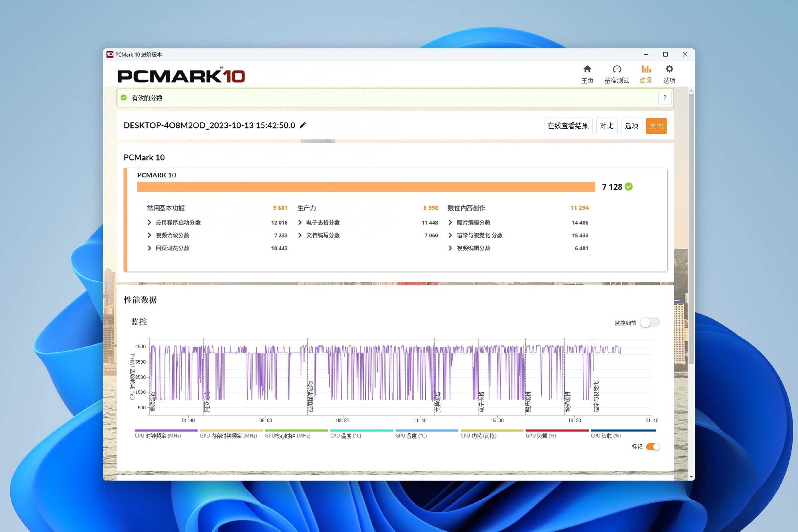
Task: Turn off the 标记 markers toggle
Action: pos(653,447)
